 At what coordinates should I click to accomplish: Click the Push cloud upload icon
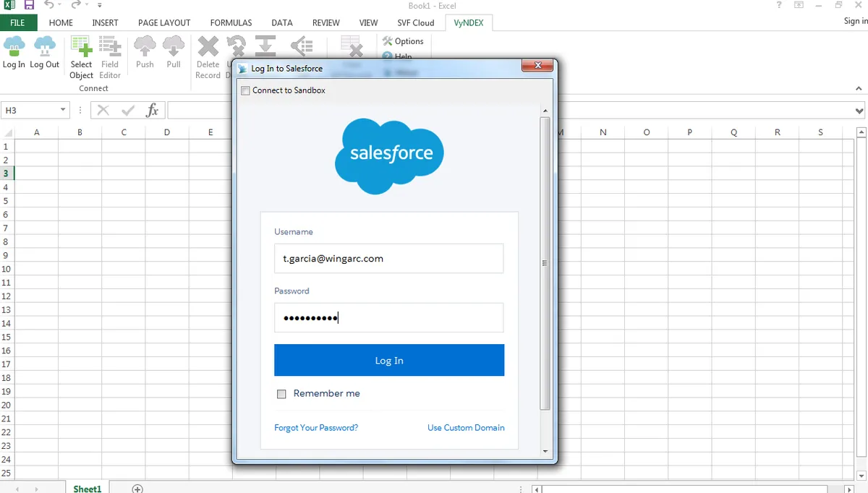[145, 47]
